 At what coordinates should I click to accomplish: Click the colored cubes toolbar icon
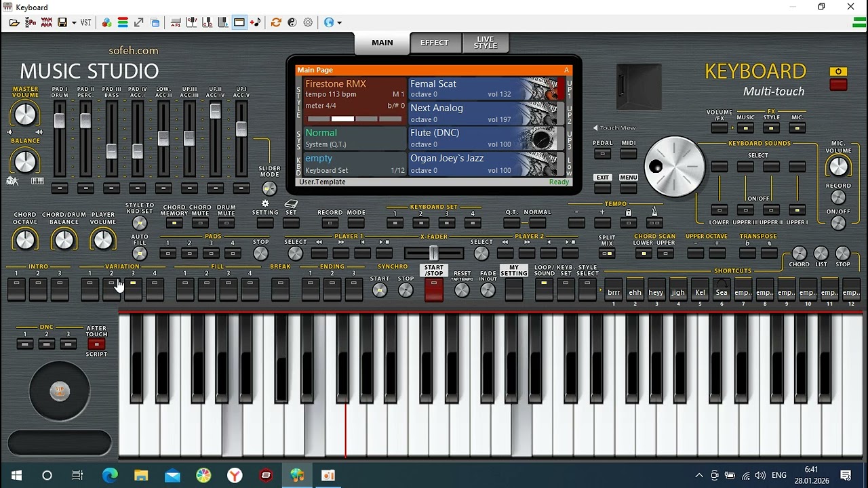pyautogui.click(x=106, y=22)
